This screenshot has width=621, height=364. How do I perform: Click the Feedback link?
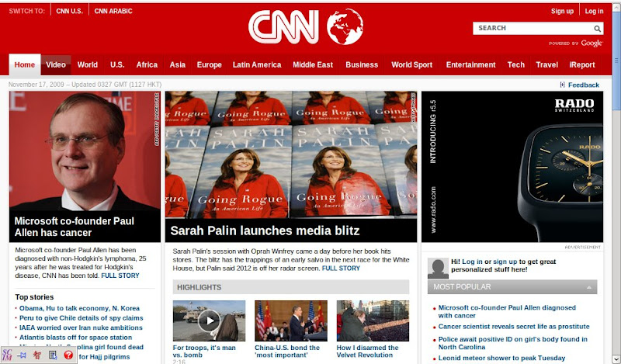pyautogui.click(x=584, y=85)
